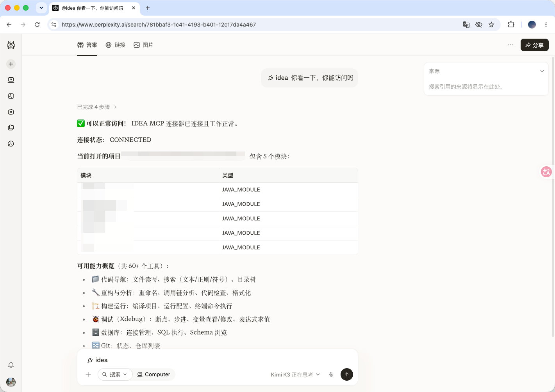Viewport: 555px width, 392px height.
Task: Open browser extensions puzzle icon
Action: (511, 25)
